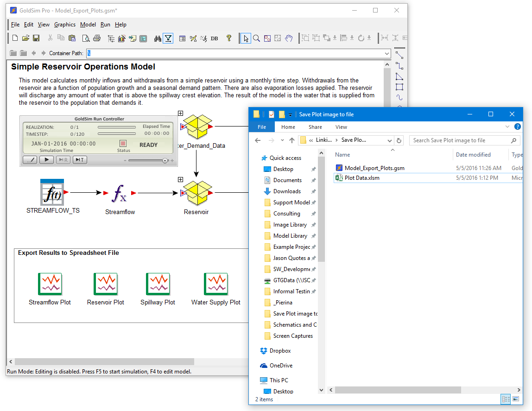532x411 pixels.
Task: Click the DB database toolbar icon
Action: [x=214, y=38]
